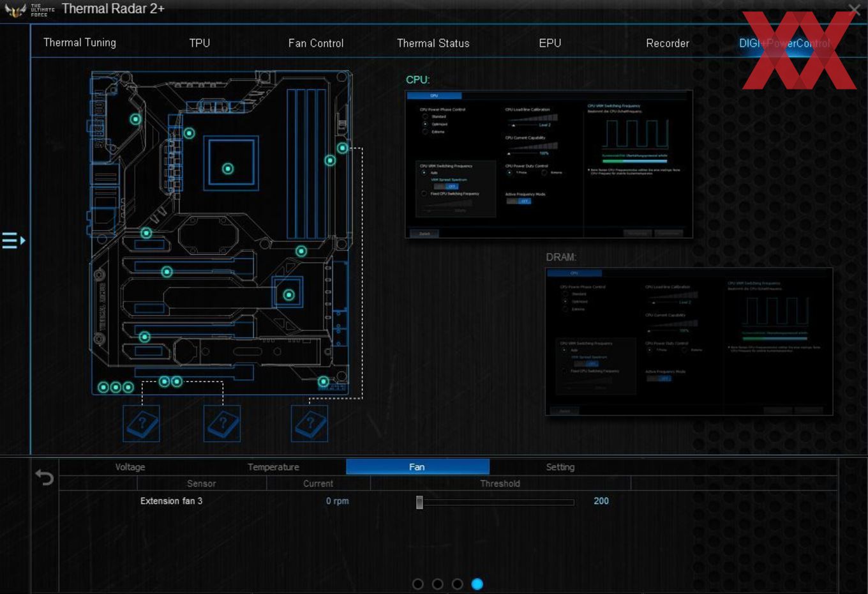Screen dimensions: 868x594
Task: Close the Thermal Radar 2+ window
Action: pos(854,9)
